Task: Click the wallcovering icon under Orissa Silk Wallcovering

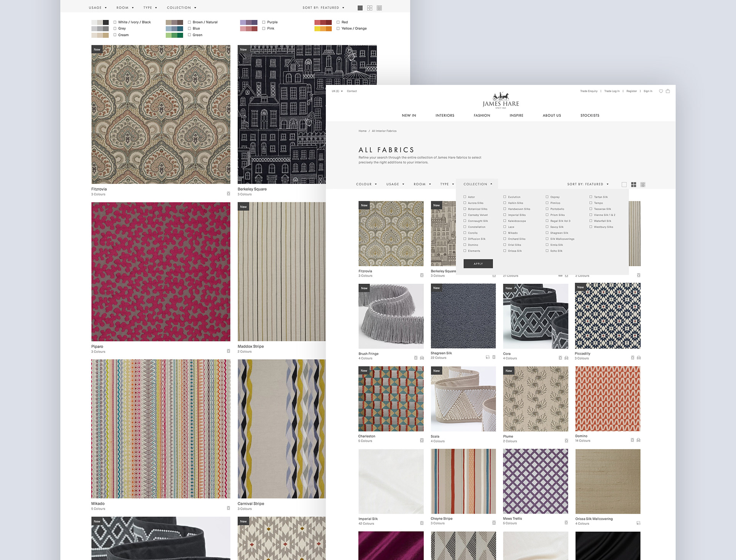Action: (x=638, y=523)
